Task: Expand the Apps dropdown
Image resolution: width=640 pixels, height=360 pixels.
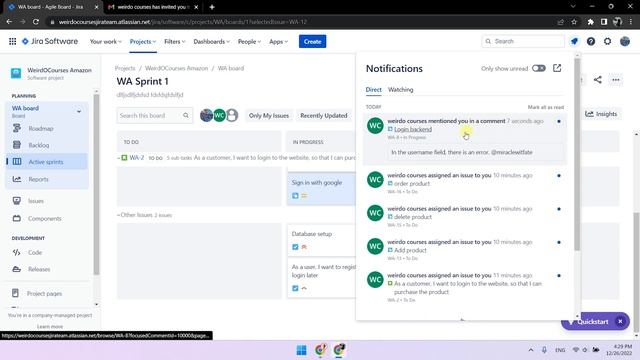Action: (278, 41)
